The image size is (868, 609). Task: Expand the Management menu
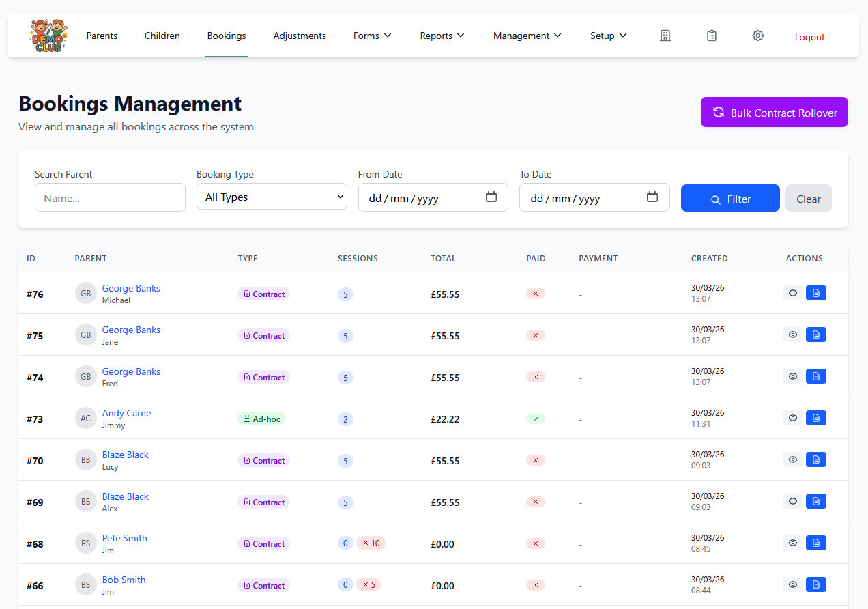tap(527, 36)
